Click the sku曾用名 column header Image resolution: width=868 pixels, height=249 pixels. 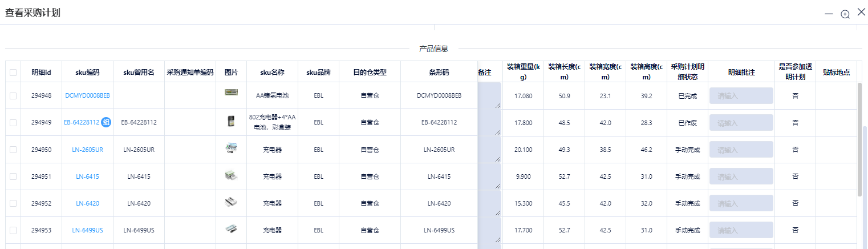click(x=139, y=73)
